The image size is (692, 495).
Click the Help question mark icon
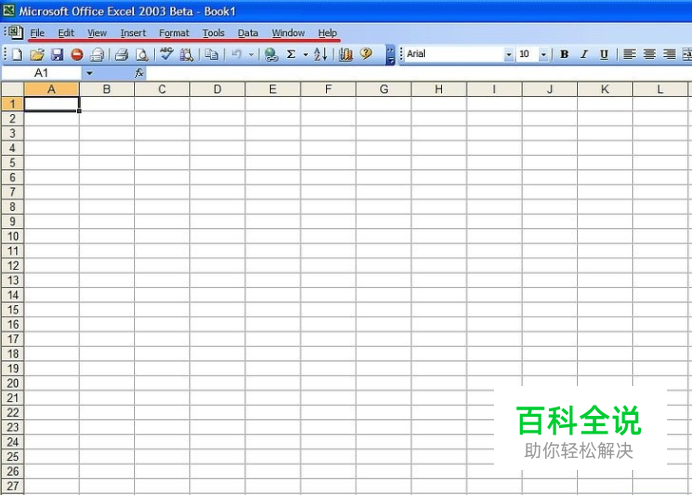(x=366, y=54)
